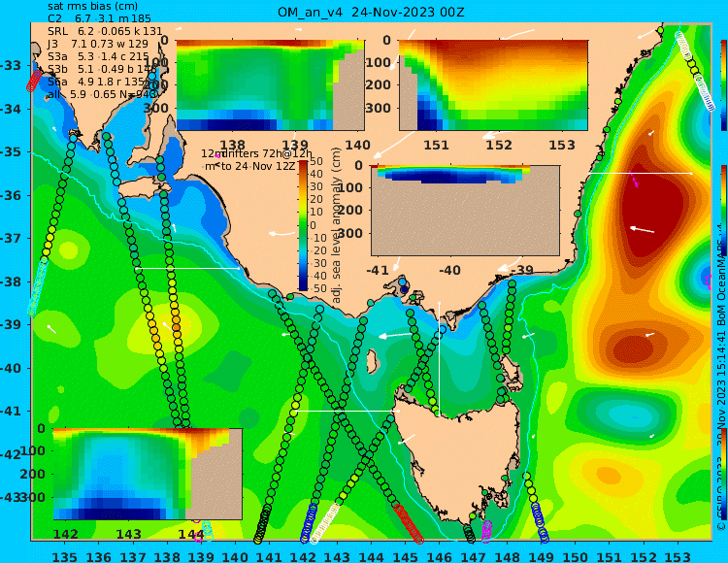Click main map longitude label 150
728x563 pixels.
(x=576, y=556)
